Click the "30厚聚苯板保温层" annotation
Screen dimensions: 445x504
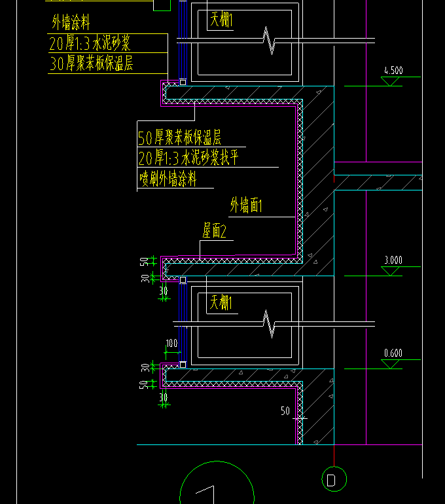point(91,63)
